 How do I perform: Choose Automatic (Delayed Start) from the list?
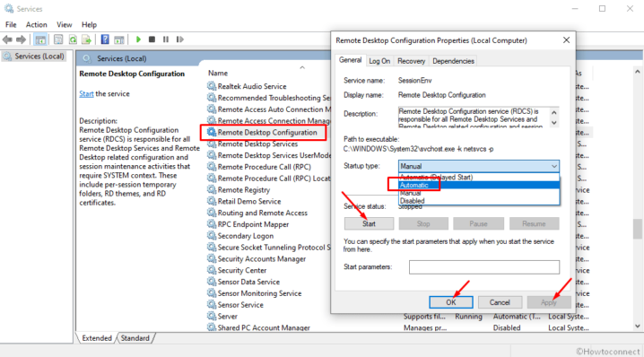(479, 177)
